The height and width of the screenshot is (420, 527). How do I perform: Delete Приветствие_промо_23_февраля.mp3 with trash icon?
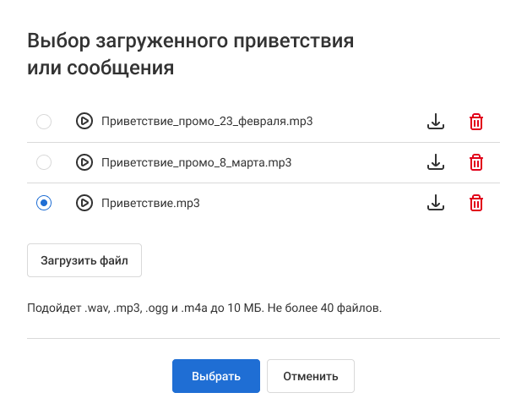point(476,122)
